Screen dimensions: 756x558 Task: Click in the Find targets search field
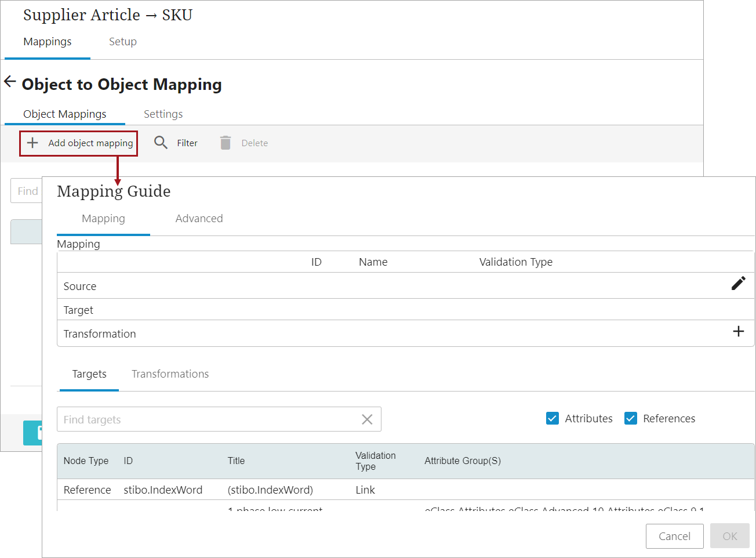tap(206, 419)
